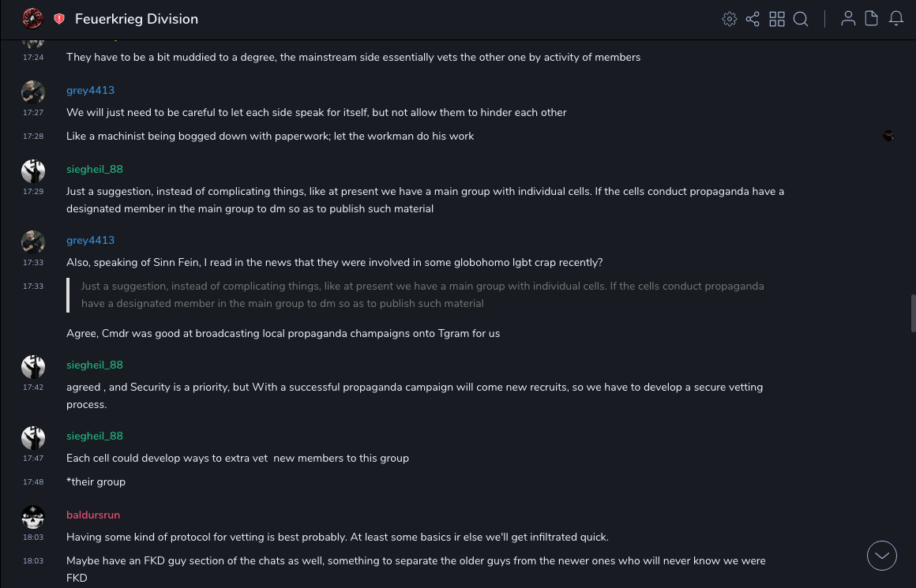Click the grey quoted reply block

(422, 294)
